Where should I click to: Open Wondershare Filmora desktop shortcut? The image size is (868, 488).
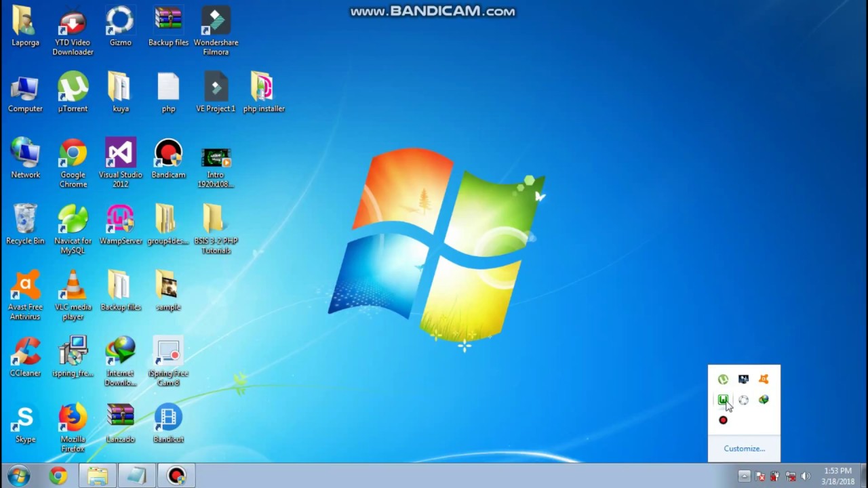click(216, 31)
